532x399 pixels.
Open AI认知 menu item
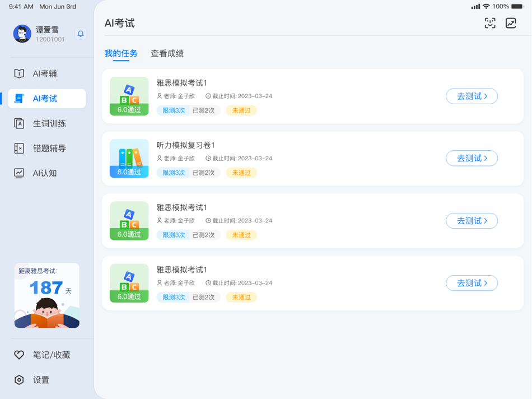click(x=47, y=173)
